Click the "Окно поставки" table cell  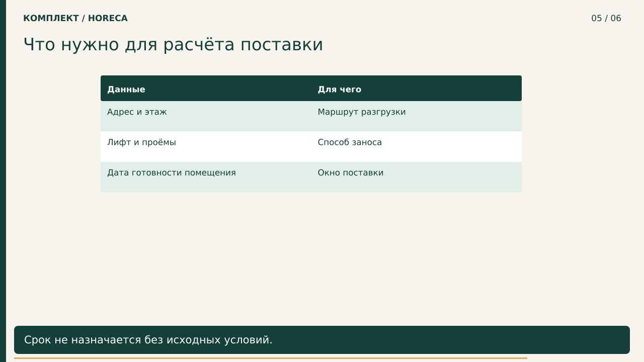pos(417,177)
